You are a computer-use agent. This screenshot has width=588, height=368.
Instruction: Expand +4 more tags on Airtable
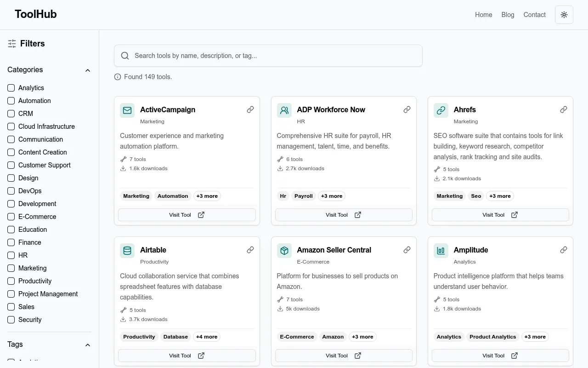[207, 337]
